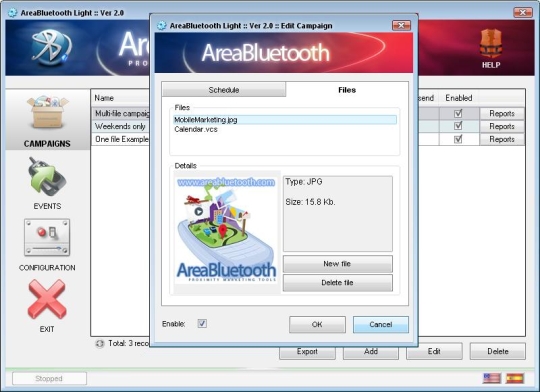Click the Export button in the main window
The width and height of the screenshot is (540, 392).
pos(307,351)
